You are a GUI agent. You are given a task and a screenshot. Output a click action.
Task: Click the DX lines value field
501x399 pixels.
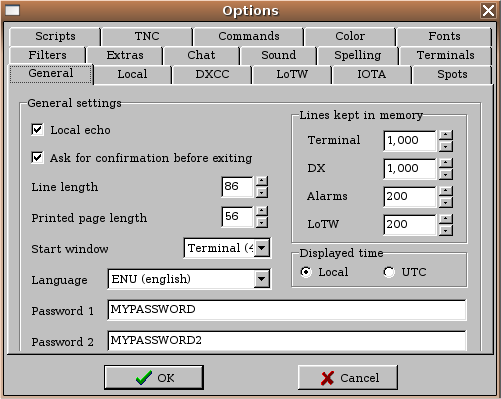pos(410,169)
